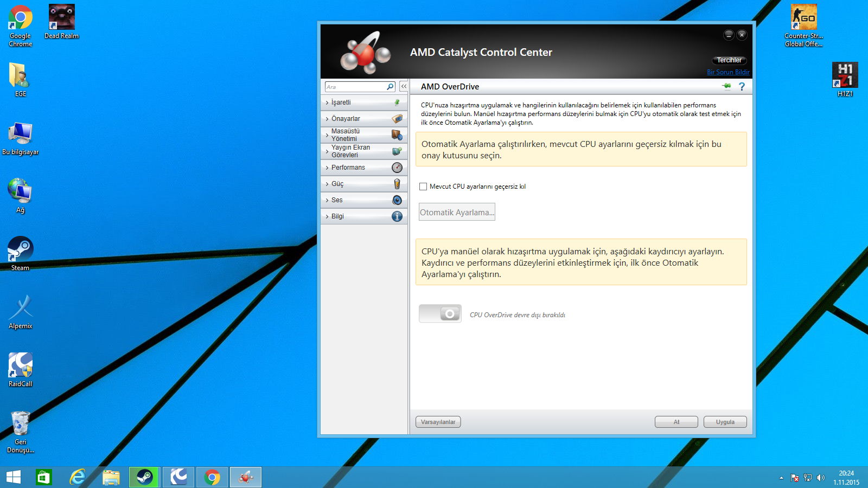
Task: Open Internet Explorer from taskbar
Action: (78, 477)
